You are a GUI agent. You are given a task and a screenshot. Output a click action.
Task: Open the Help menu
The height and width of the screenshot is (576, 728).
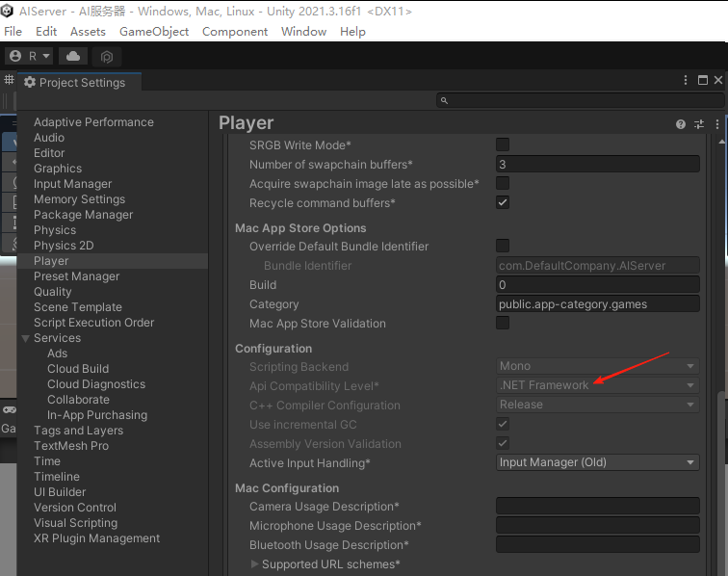click(352, 32)
